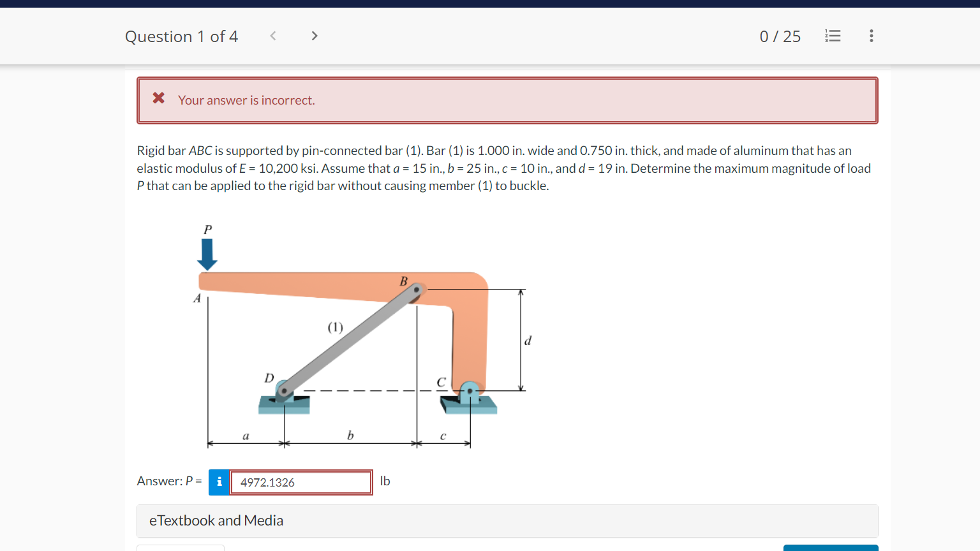Click the partially visible button at bottom left
This screenshot has width=980, height=551.
tap(180, 547)
